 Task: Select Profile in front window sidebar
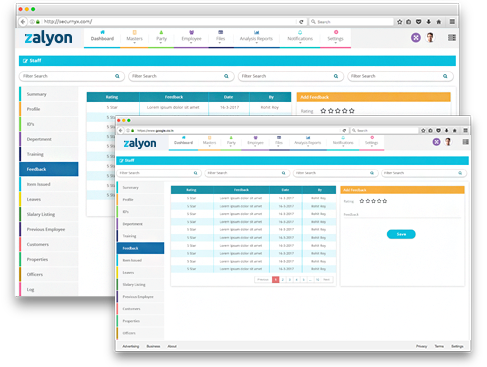pyautogui.click(x=140, y=199)
